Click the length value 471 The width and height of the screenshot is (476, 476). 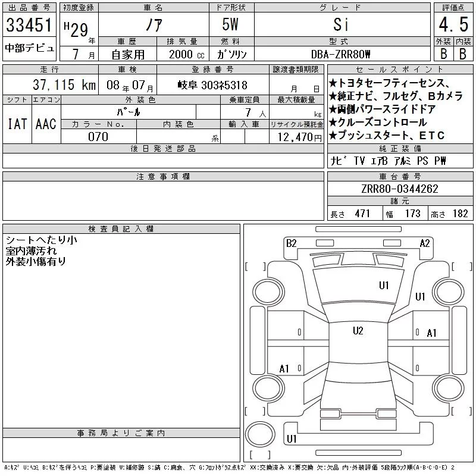pos(362,214)
